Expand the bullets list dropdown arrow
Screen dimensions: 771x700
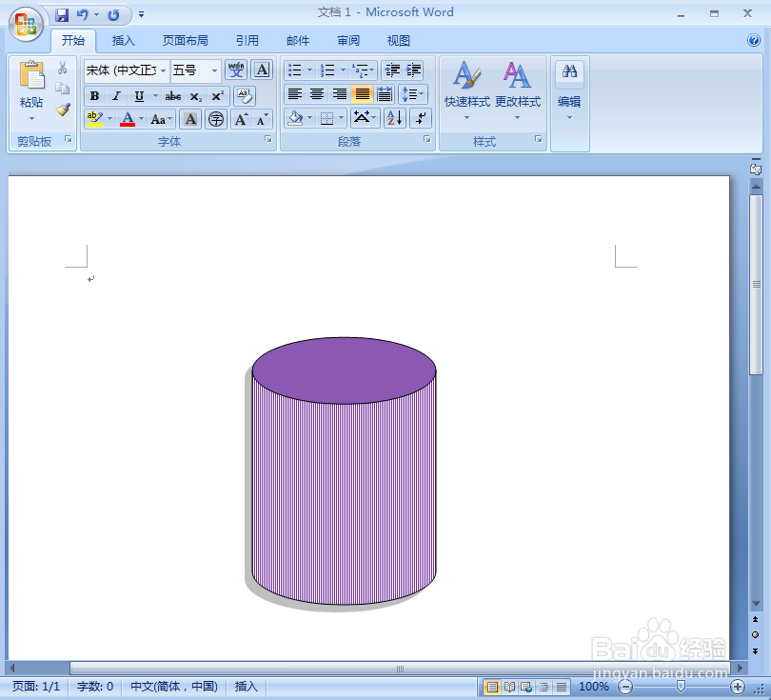309,70
